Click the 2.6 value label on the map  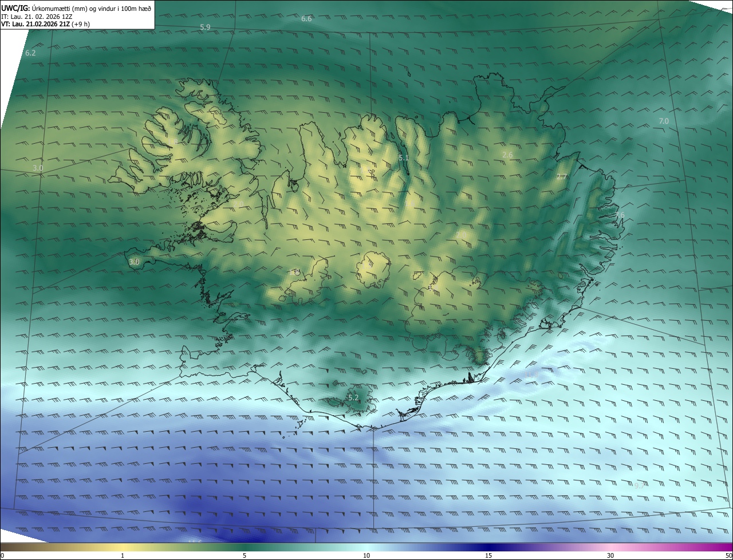pyautogui.click(x=507, y=155)
